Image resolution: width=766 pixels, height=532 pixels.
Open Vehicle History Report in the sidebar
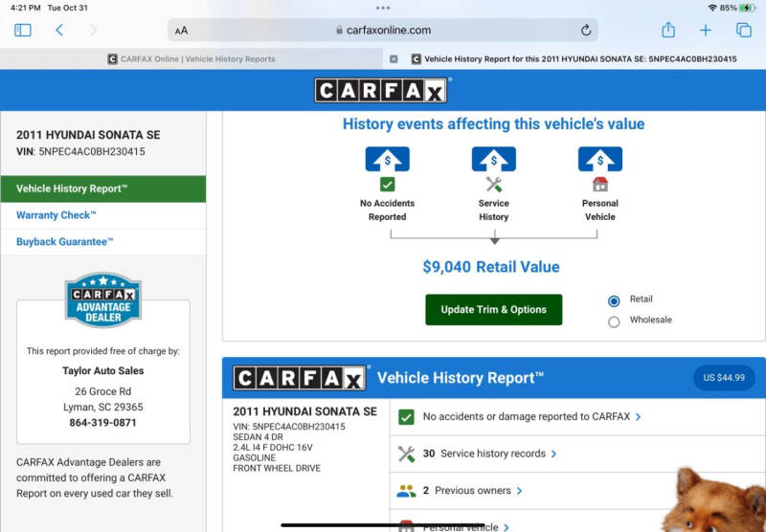[103, 188]
